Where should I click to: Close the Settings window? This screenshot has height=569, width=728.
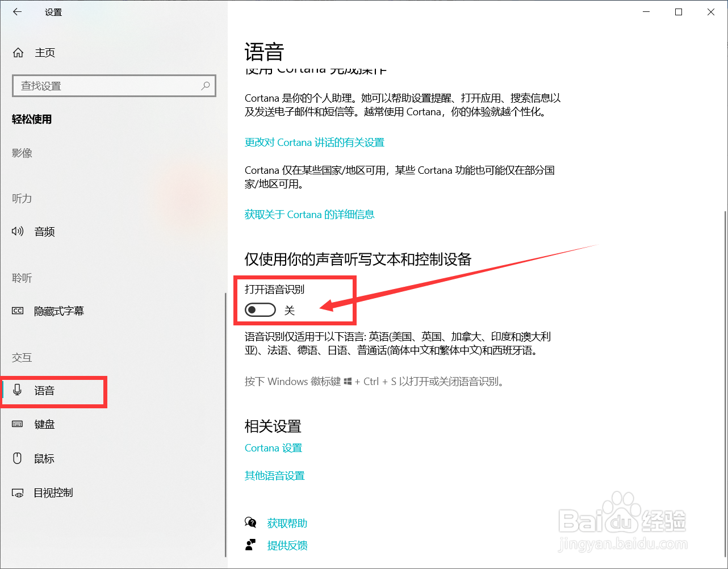coord(711,12)
